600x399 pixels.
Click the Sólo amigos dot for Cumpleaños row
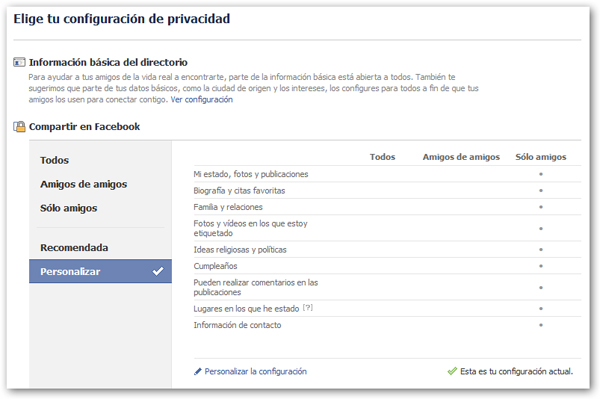541,266
